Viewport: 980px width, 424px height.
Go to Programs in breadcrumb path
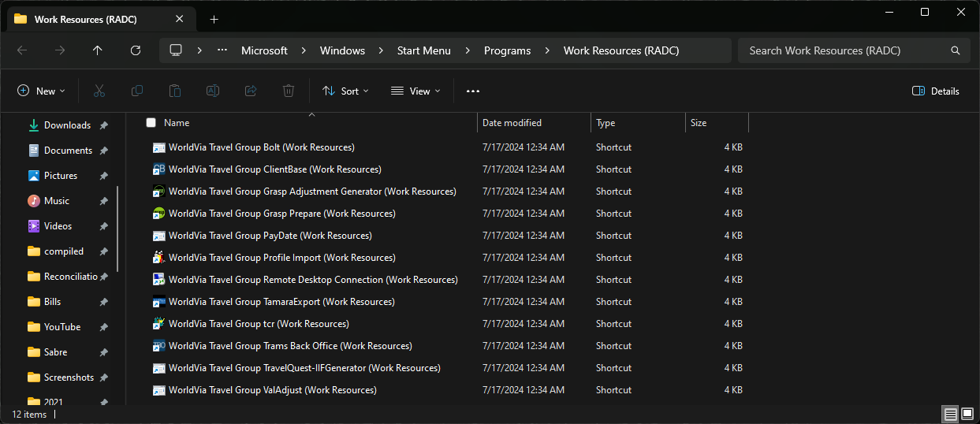coord(507,50)
